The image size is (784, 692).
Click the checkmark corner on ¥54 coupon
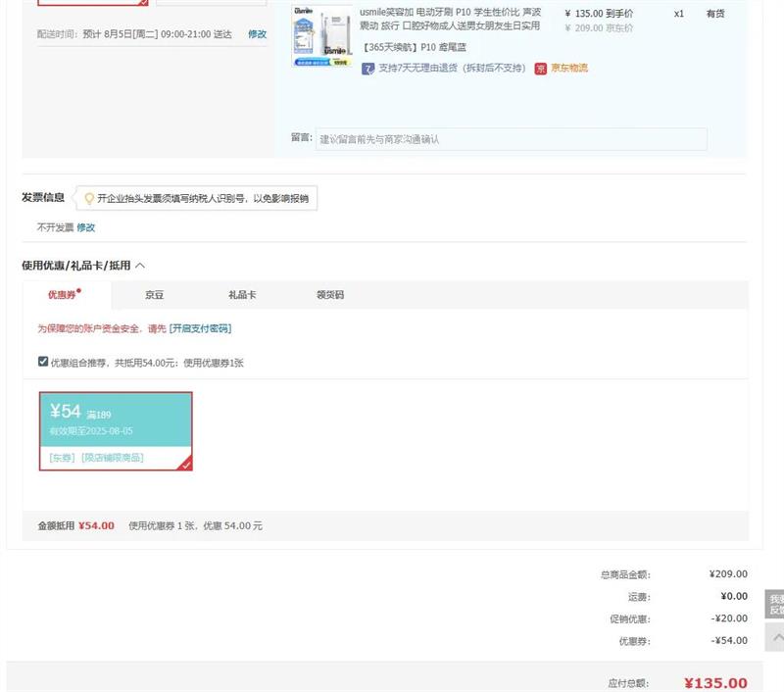point(185,465)
